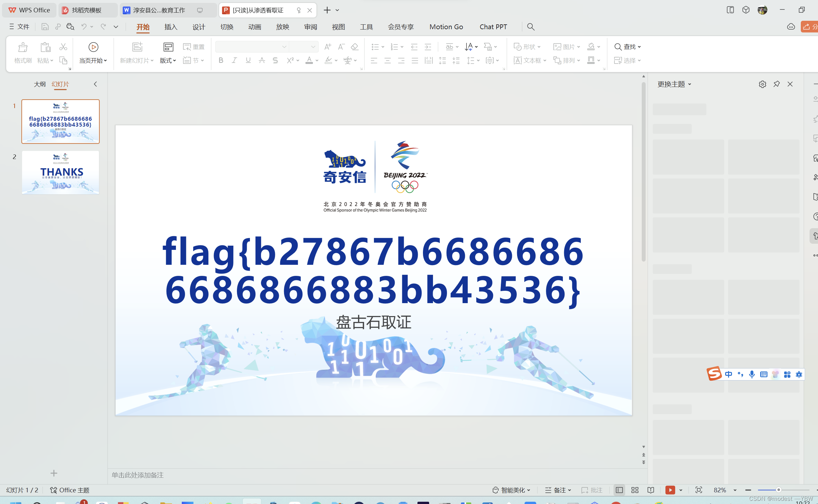Click the increase indent icon

click(428, 47)
